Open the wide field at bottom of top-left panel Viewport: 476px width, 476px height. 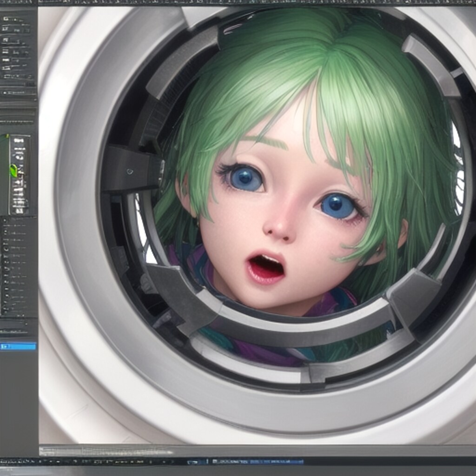(x=19, y=76)
